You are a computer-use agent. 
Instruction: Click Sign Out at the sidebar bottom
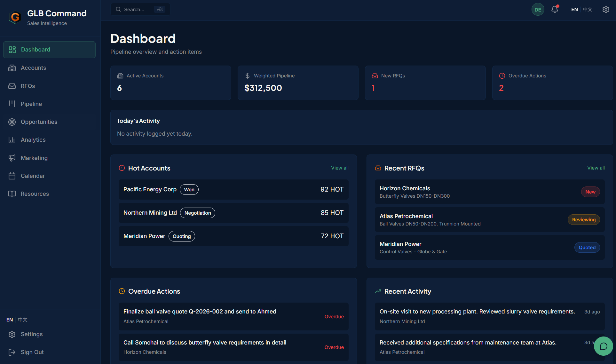click(x=32, y=352)
